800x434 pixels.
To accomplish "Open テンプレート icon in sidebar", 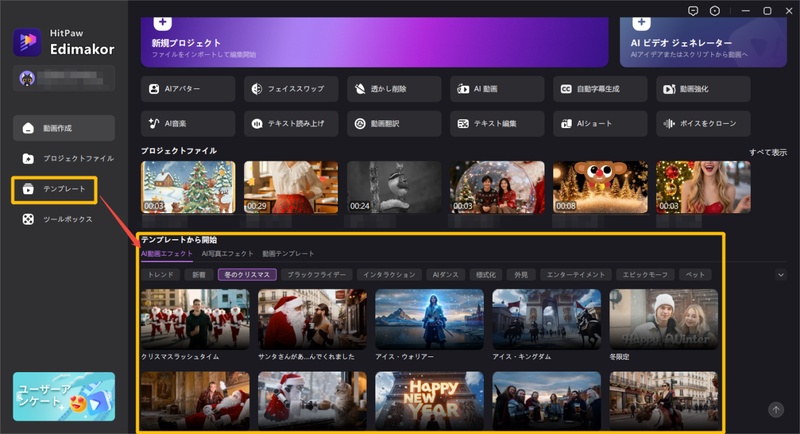I will [28, 189].
